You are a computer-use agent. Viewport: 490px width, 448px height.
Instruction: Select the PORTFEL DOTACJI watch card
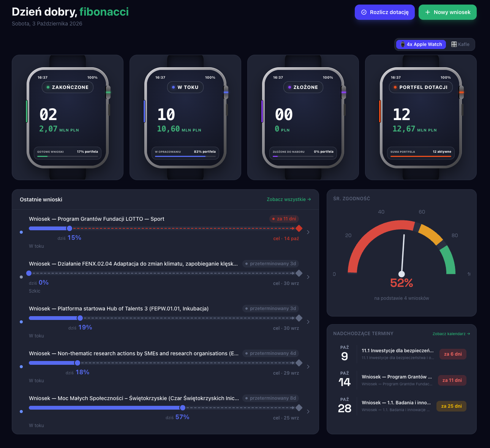[x=421, y=117]
